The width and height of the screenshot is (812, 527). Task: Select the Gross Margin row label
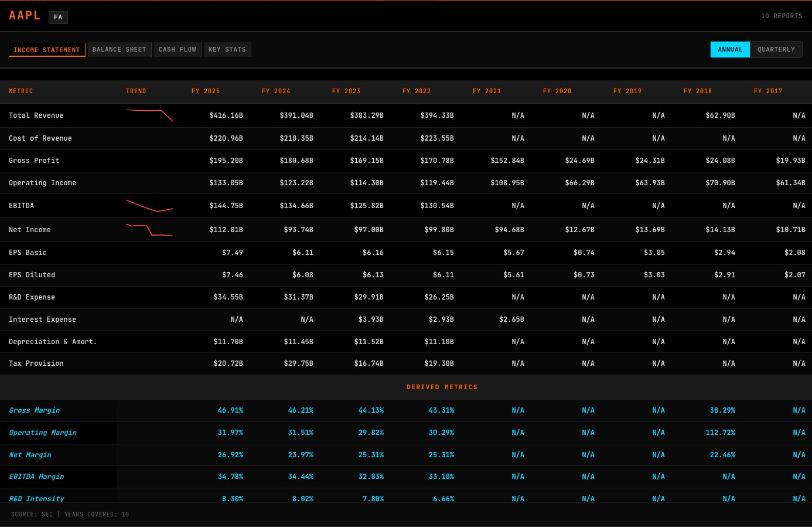pyautogui.click(x=35, y=410)
